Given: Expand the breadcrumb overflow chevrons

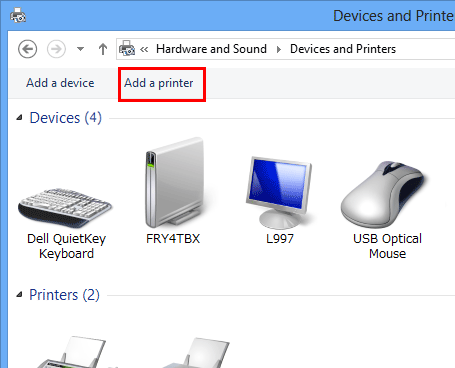Looking at the screenshot, I should 144,49.
